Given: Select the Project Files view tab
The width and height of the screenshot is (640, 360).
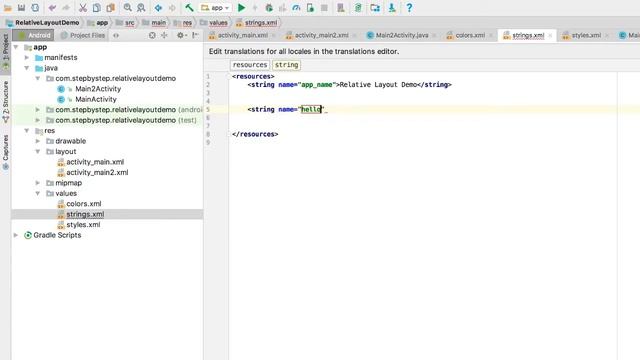Looking at the screenshot, I should tap(83, 36).
